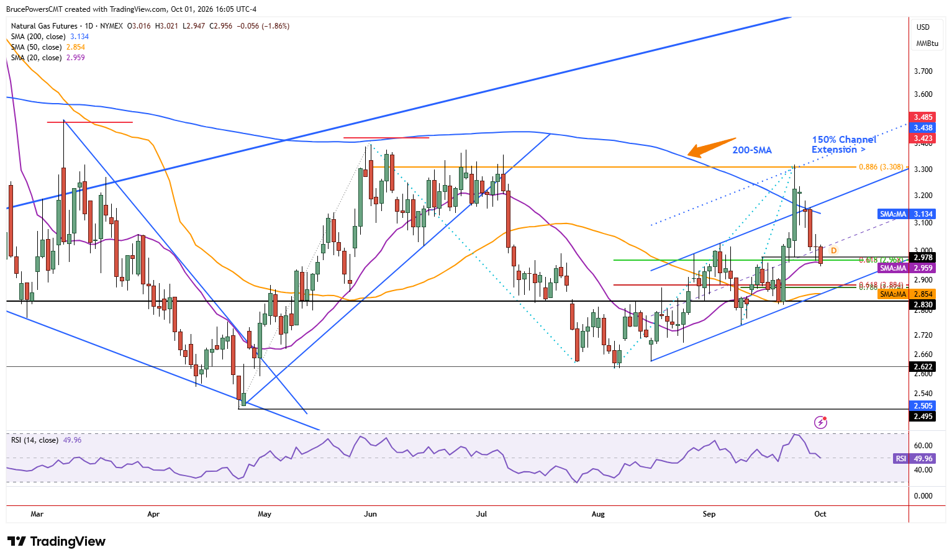Click the Oct label on the time axis
This screenshot has width=952, height=560.
pos(820,514)
